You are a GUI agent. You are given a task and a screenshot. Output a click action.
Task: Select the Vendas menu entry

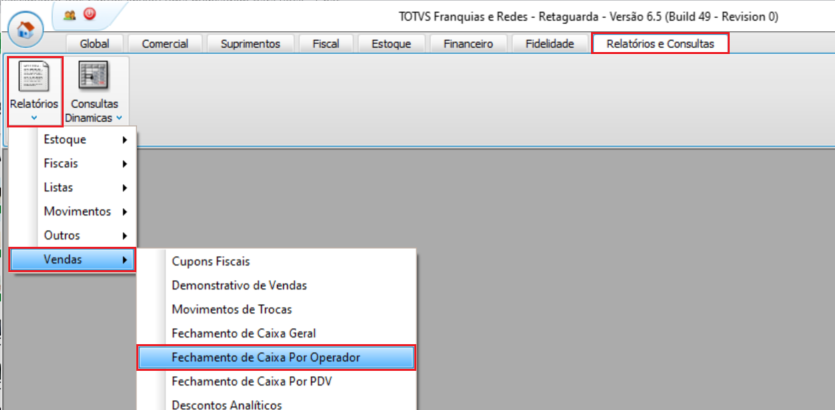pos(72,260)
